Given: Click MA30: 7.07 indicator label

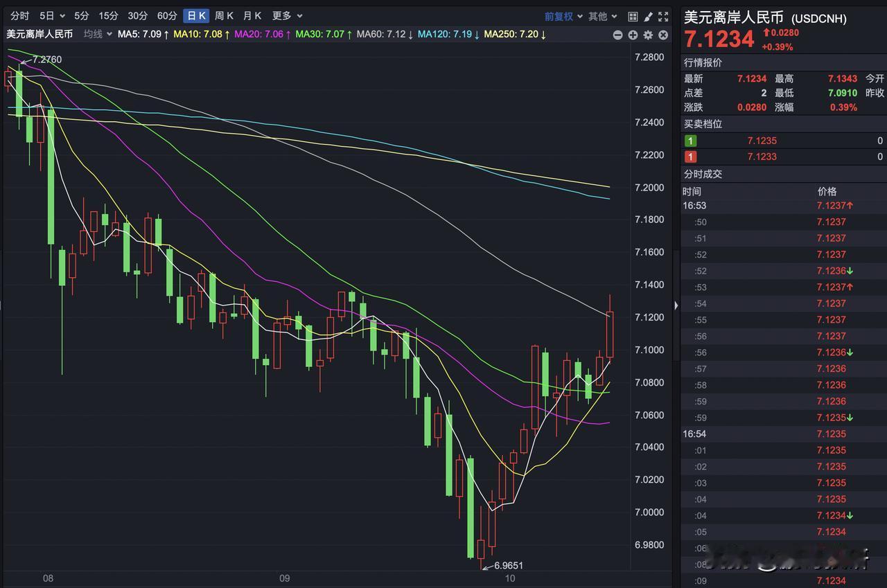Looking at the screenshot, I should coord(324,34).
